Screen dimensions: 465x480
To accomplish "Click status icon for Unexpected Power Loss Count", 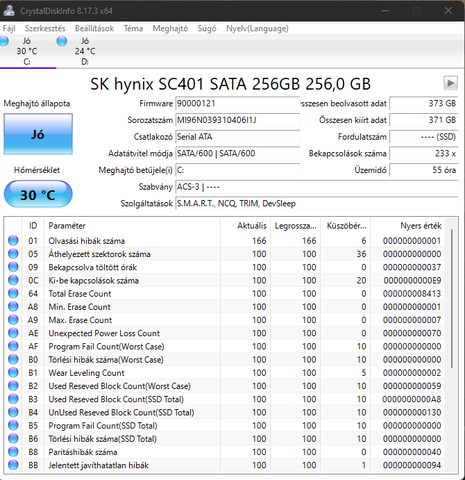I will 13,333.
